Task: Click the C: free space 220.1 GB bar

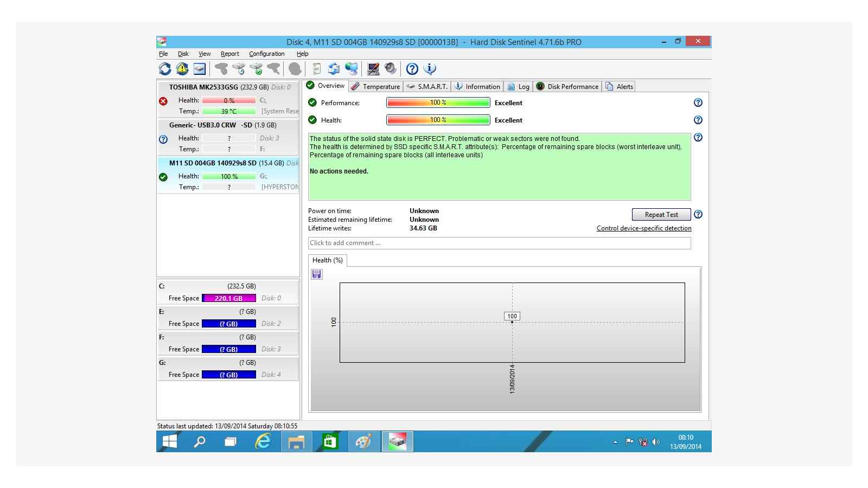Action: pyautogui.click(x=228, y=298)
